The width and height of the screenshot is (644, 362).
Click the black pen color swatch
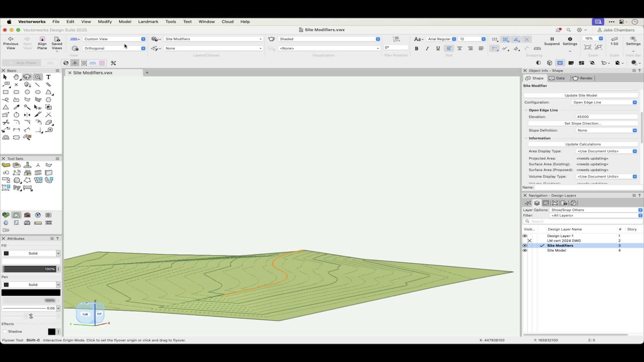coord(31,292)
